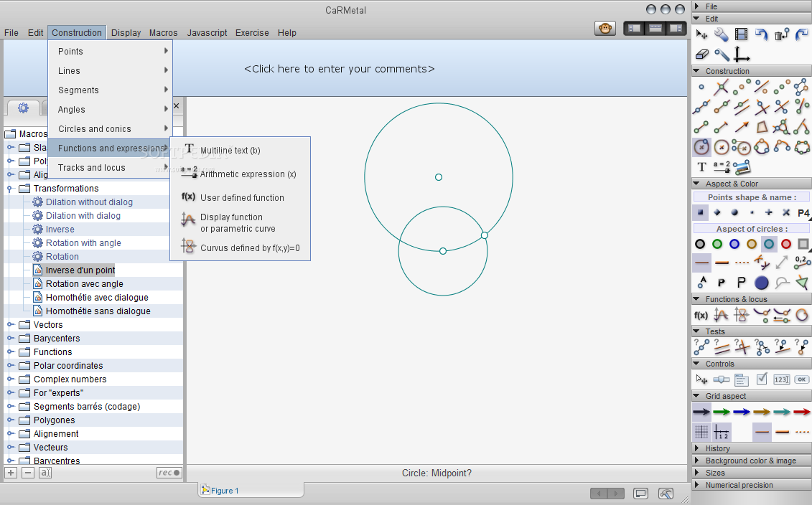Expand the Numerical precision section
812x505 pixels.
[x=752, y=485]
